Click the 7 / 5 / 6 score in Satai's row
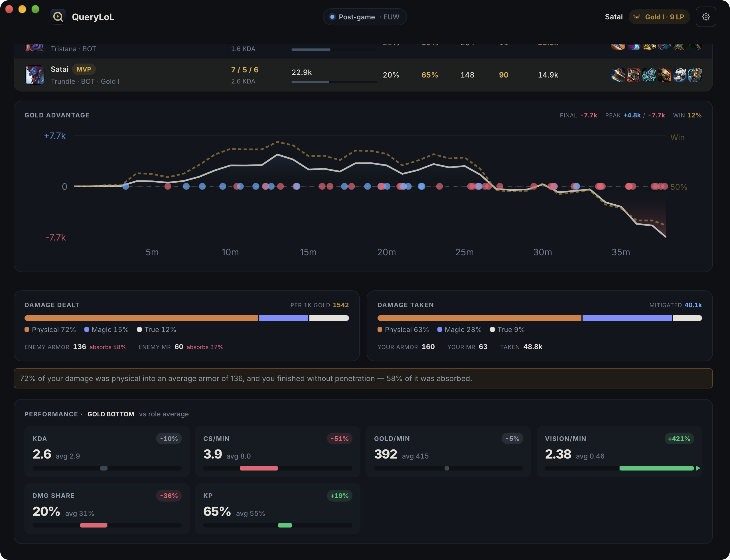 (245, 70)
